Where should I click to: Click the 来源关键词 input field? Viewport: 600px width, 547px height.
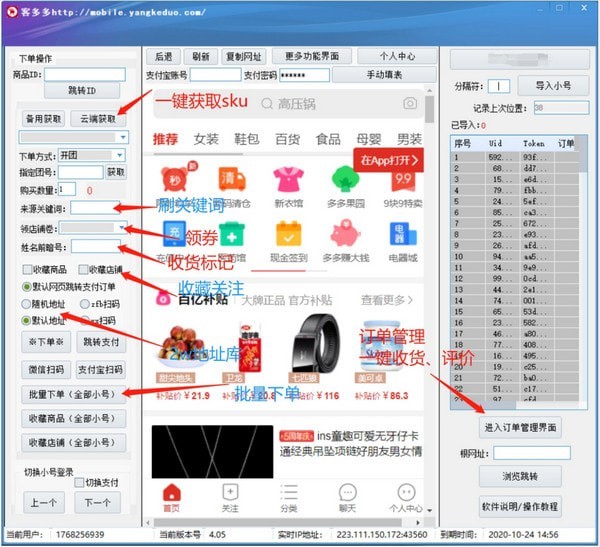point(95,208)
